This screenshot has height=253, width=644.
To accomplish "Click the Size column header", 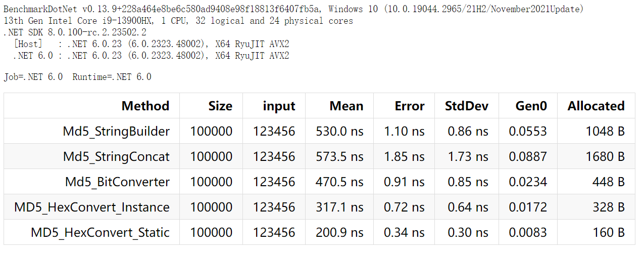I will tap(220, 106).
